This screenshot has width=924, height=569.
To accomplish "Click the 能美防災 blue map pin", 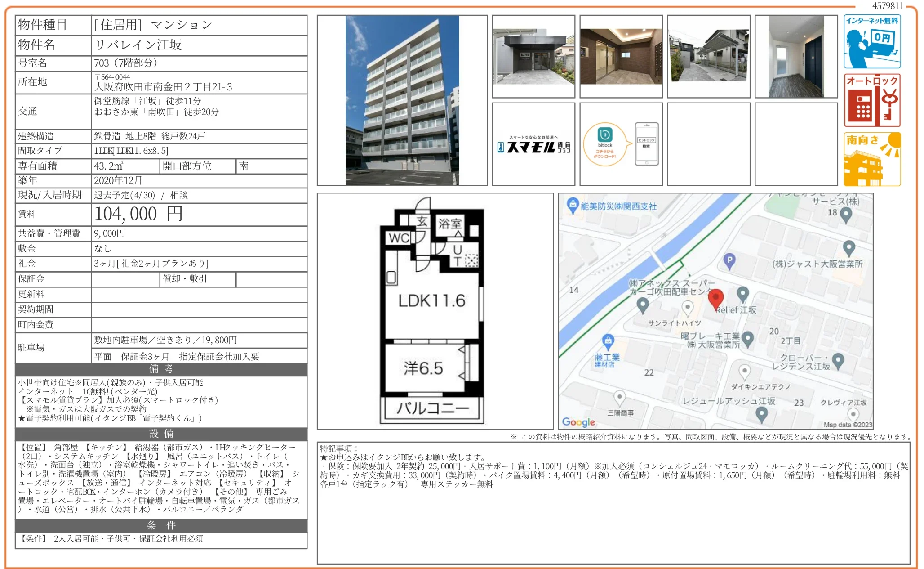I will click(x=572, y=205).
